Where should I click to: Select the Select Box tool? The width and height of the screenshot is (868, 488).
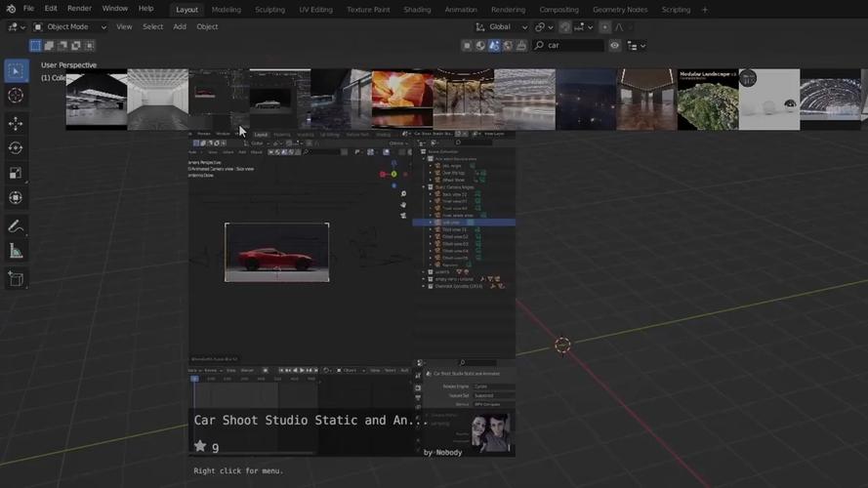[x=16, y=71]
